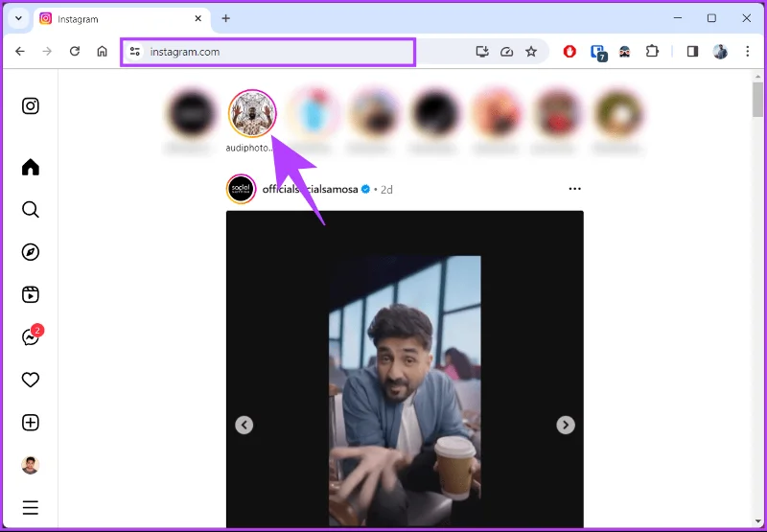The width and height of the screenshot is (767, 532).
Task: Open the More hamburger menu
Action: pyautogui.click(x=31, y=507)
